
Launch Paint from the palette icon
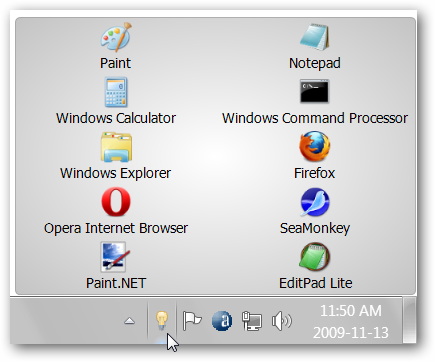116,37
